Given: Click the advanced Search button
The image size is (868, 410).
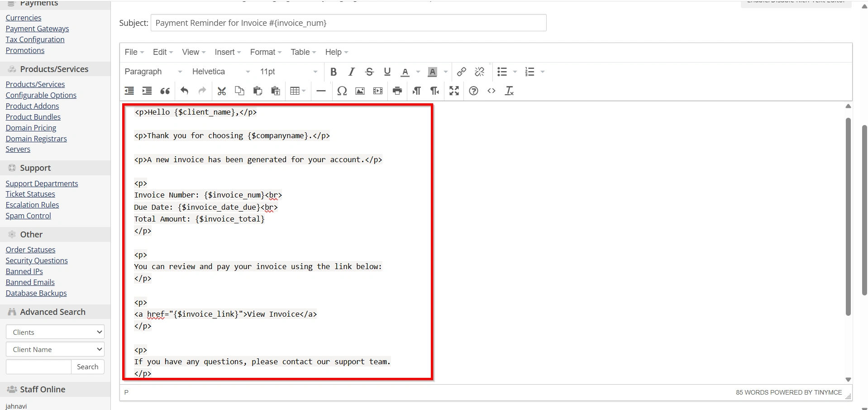Looking at the screenshot, I should 88,367.
